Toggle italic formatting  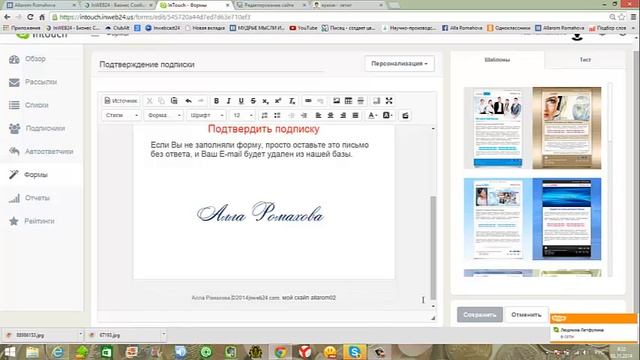coord(229,101)
